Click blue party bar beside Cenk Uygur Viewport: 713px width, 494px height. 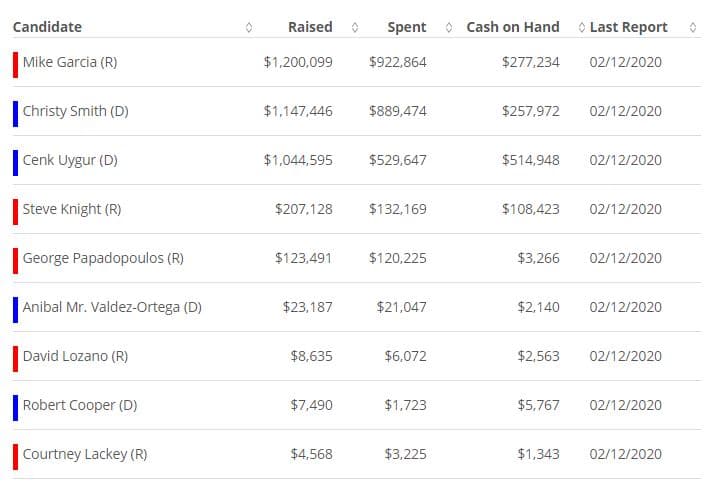[15, 161]
